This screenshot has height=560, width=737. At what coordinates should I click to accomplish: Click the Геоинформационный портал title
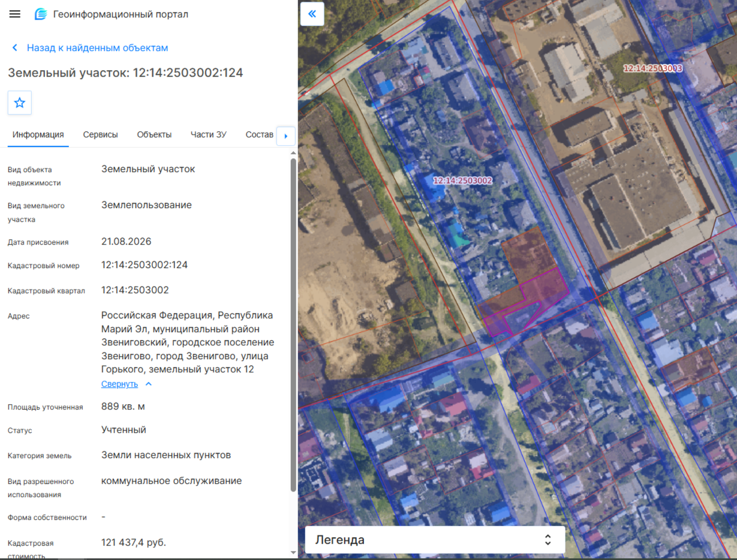point(121,14)
